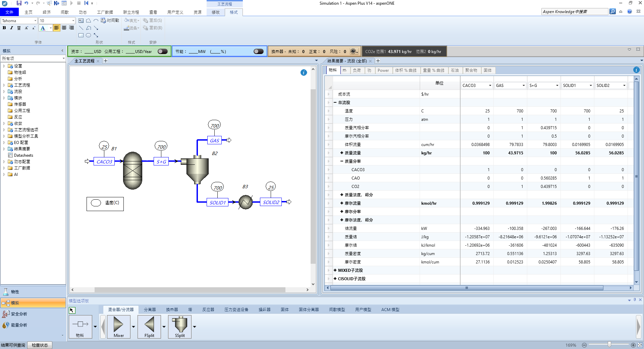Click the SSplit model icon
This screenshot has width=644, height=349.
click(x=180, y=327)
